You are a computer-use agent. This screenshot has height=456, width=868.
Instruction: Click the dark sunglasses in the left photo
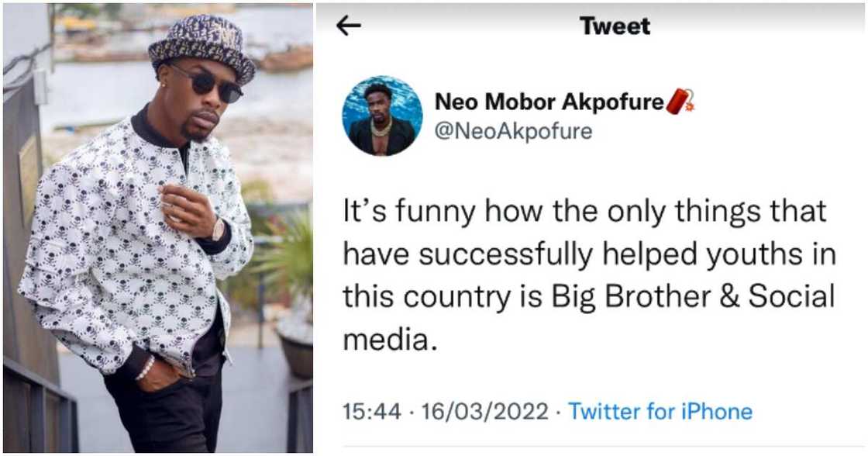tap(206, 81)
